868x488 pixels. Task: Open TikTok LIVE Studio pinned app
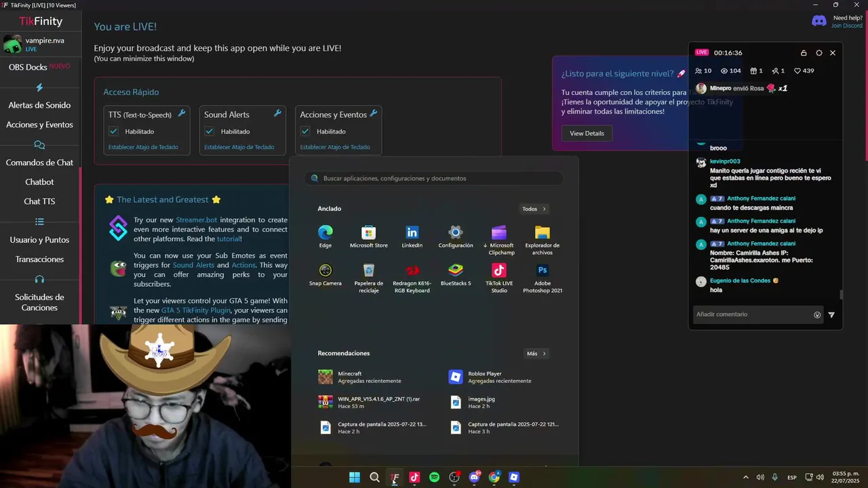click(499, 278)
